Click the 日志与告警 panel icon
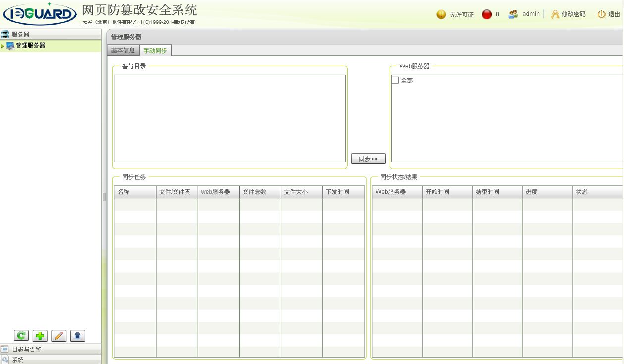The height and width of the screenshot is (364, 624). (5, 349)
